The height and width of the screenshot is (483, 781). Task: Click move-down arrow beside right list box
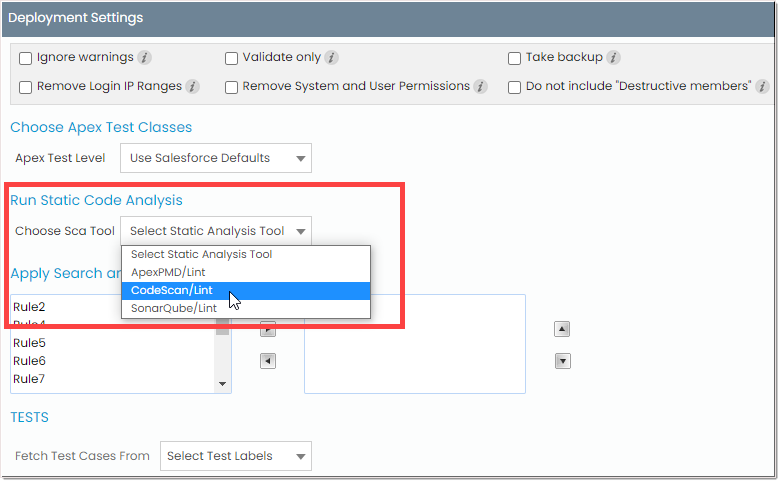(x=563, y=361)
